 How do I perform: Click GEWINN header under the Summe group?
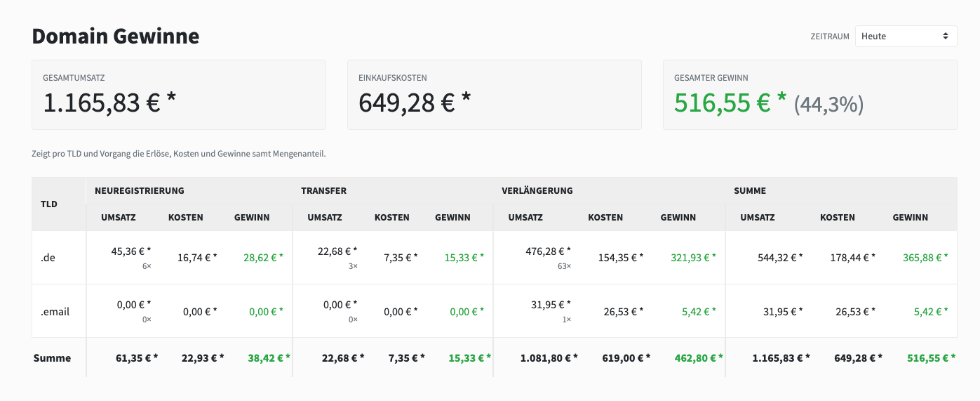pyautogui.click(x=911, y=218)
